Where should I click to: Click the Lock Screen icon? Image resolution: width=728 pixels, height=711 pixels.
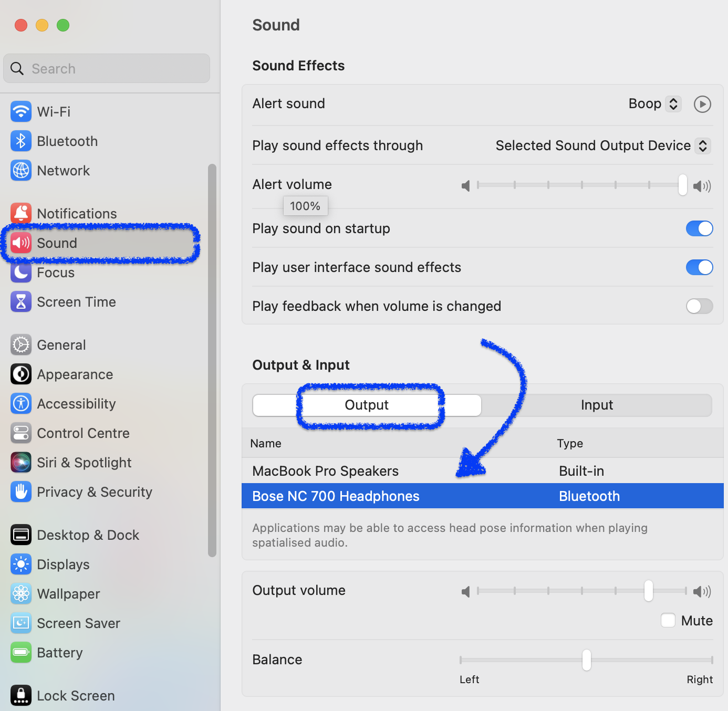tap(21, 696)
